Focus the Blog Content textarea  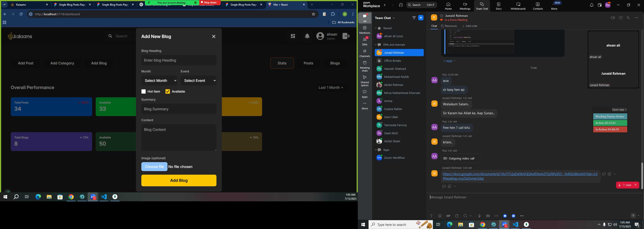tap(179, 138)
